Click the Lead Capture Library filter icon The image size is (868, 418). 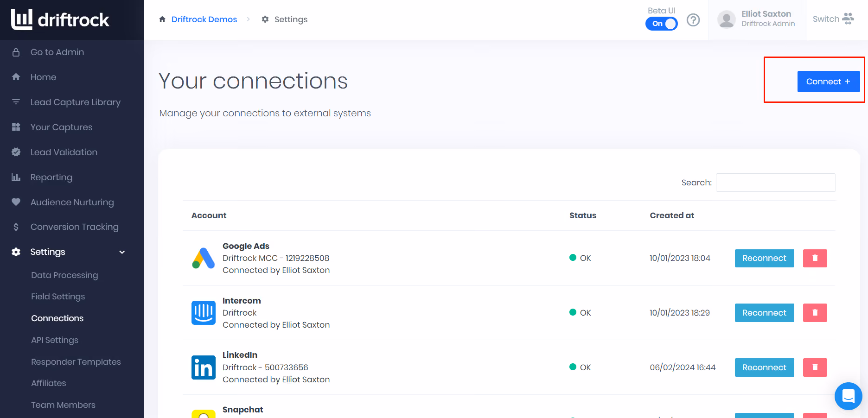(x=16, y=102)
